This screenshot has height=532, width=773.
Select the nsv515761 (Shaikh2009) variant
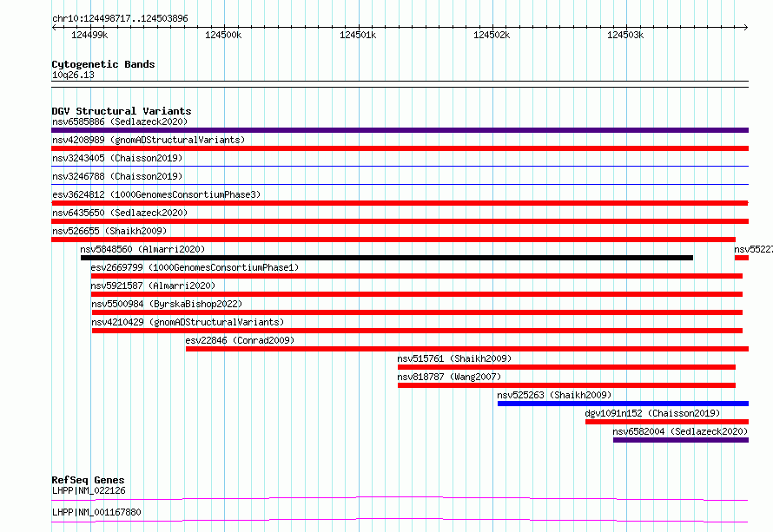point(566,367)
